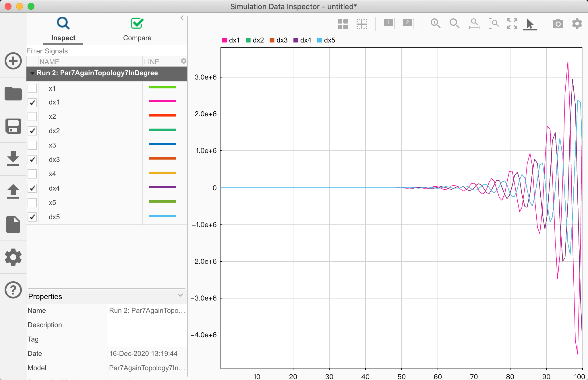Enable the x1 signal checkbox

[x=32, y=88]
